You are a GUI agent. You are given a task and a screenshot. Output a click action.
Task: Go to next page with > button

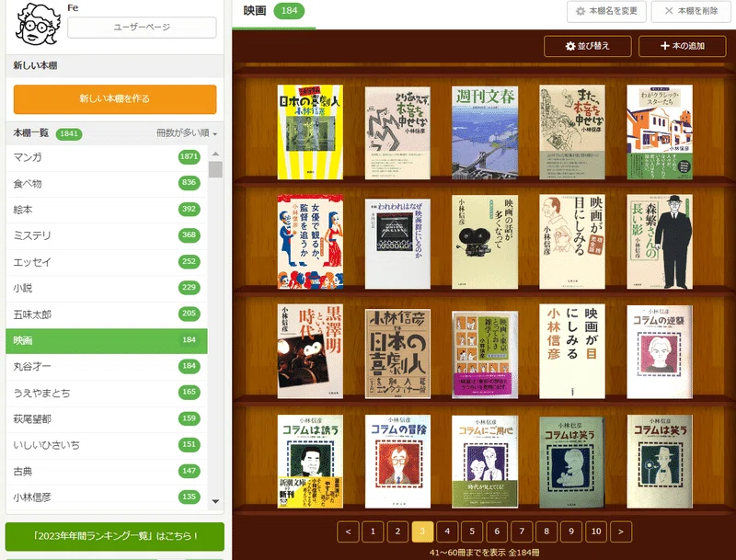[621, 531]
